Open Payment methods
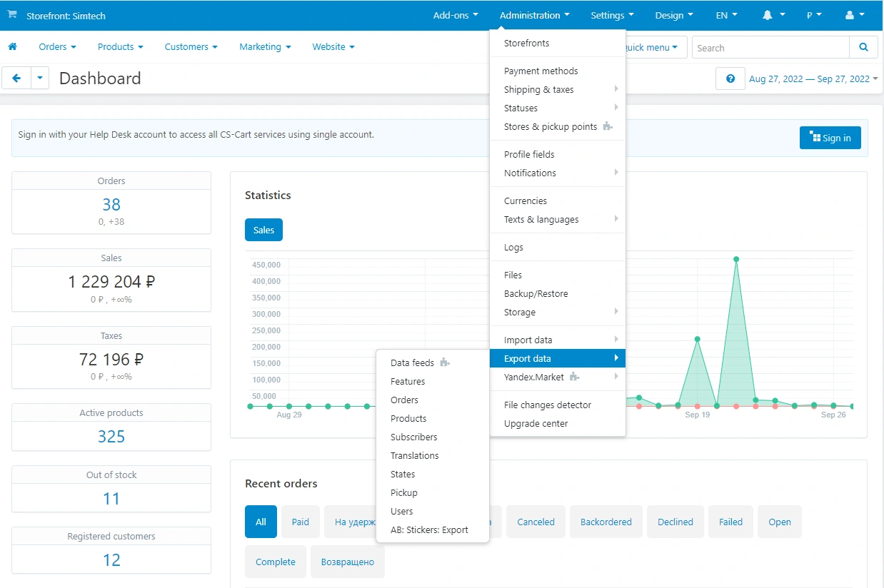Viewport: 884px width, 588px height. click(558, 71)
